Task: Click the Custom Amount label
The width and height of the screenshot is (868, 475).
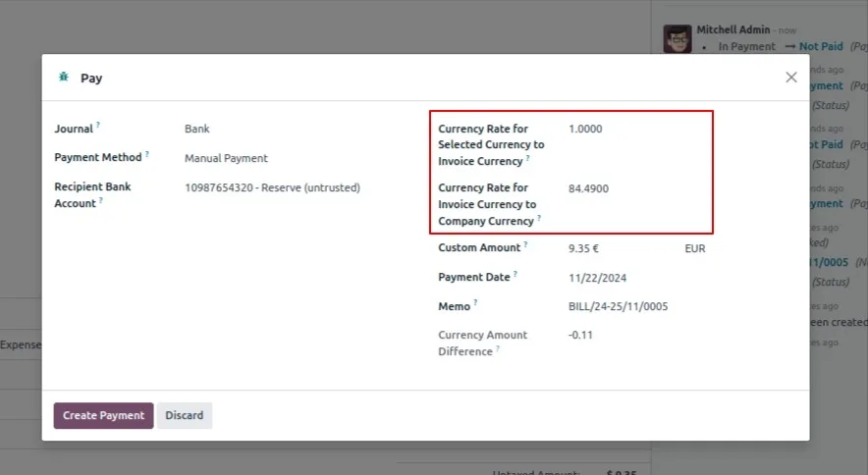Action: [x=479, y=247]
